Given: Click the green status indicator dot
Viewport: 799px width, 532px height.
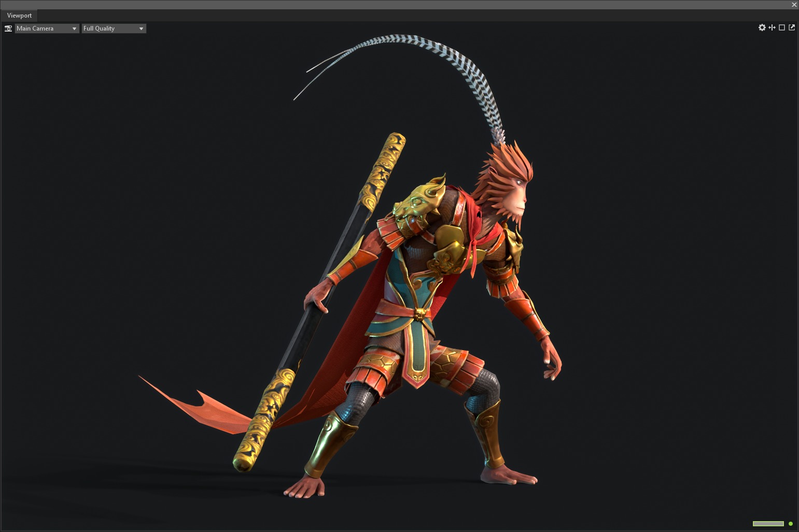Looking at the screenshot, I should (x=791, y=524).
